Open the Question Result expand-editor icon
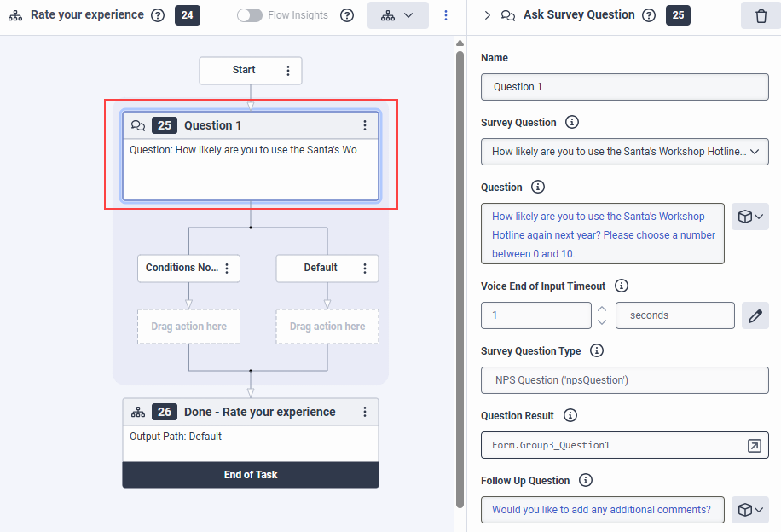 754,445
